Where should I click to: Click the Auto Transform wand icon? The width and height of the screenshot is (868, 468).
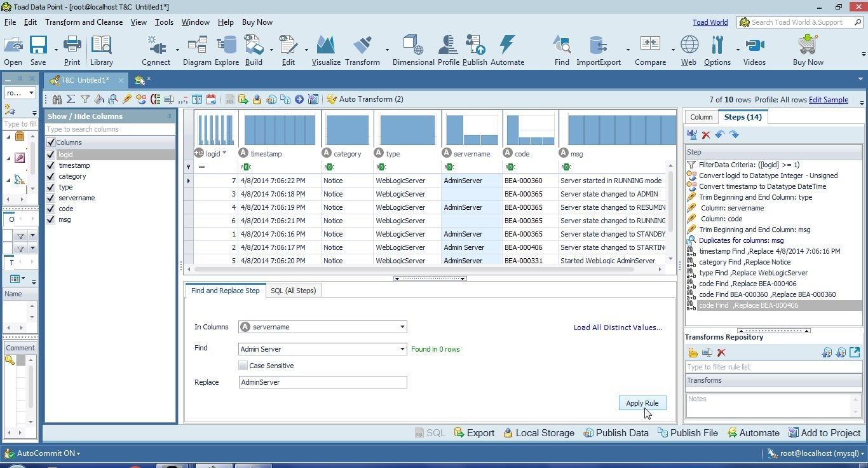coord(332,99)
